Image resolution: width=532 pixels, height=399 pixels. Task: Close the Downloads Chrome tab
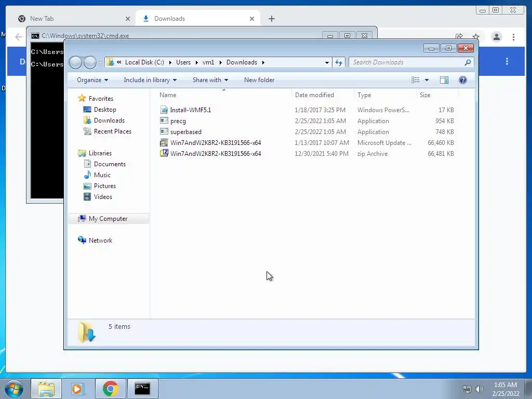pyautogui.click(x=252, y=19)
